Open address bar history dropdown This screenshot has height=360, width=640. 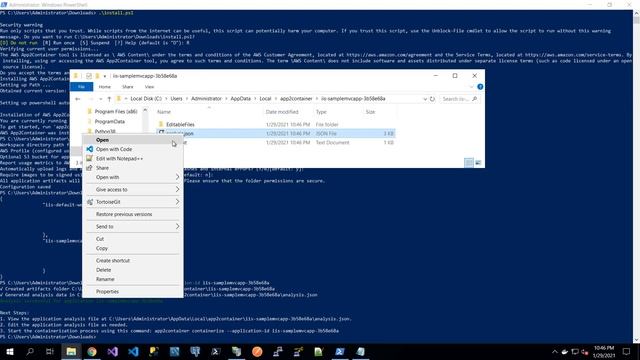[425, 99]
